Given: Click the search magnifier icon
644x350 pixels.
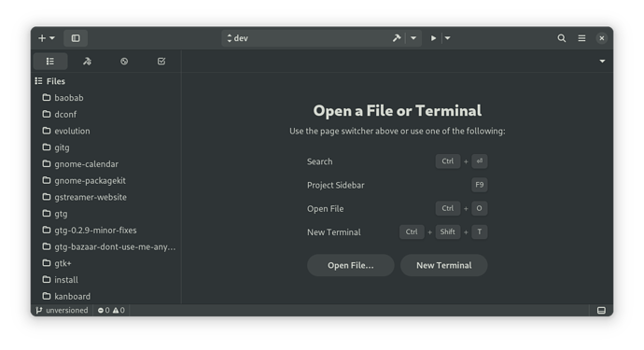Looking at the screenshot, I should pyautogui.click(x=562, y=38).
